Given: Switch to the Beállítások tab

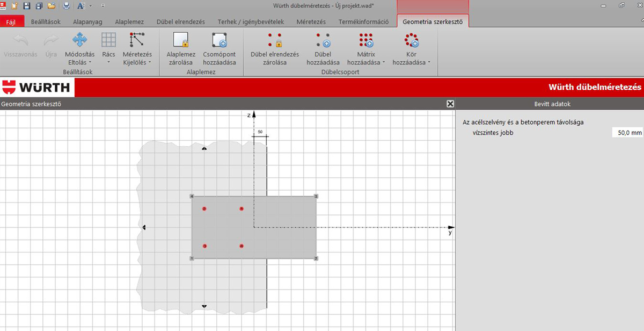Looking at the screenshot, I should 45,22.
